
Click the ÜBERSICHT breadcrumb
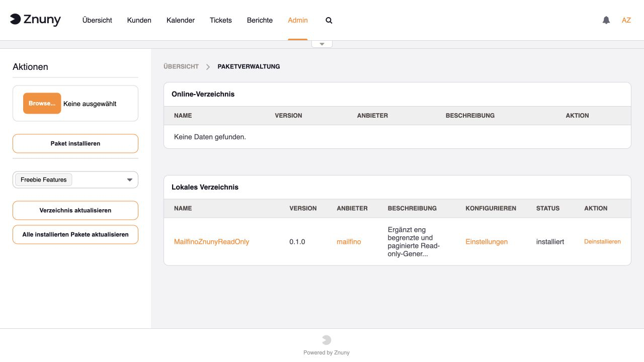pyautogui.click(x=181, y=66)
